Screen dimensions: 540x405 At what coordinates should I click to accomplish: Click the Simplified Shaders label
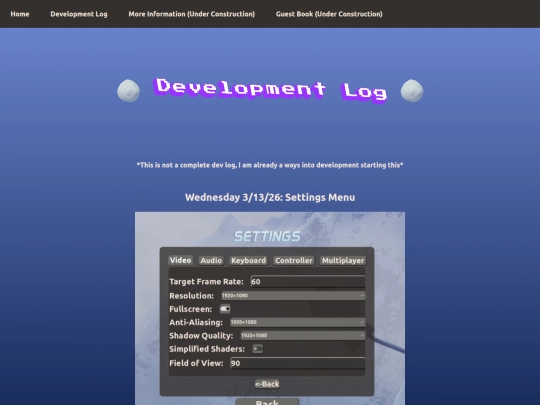207,349
